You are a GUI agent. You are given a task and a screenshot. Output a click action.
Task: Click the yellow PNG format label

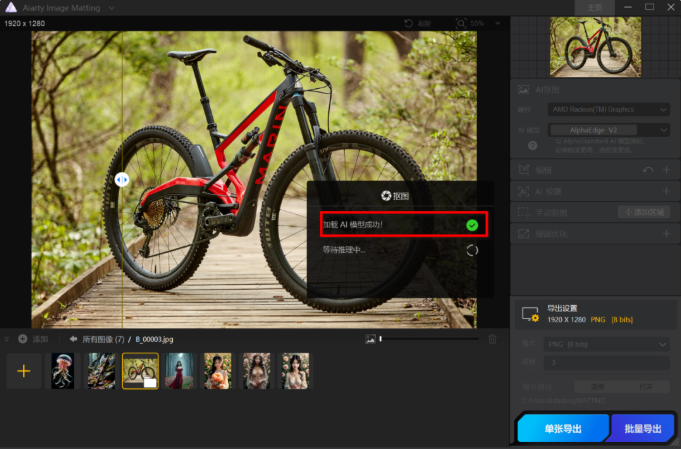tap(598, 320)
